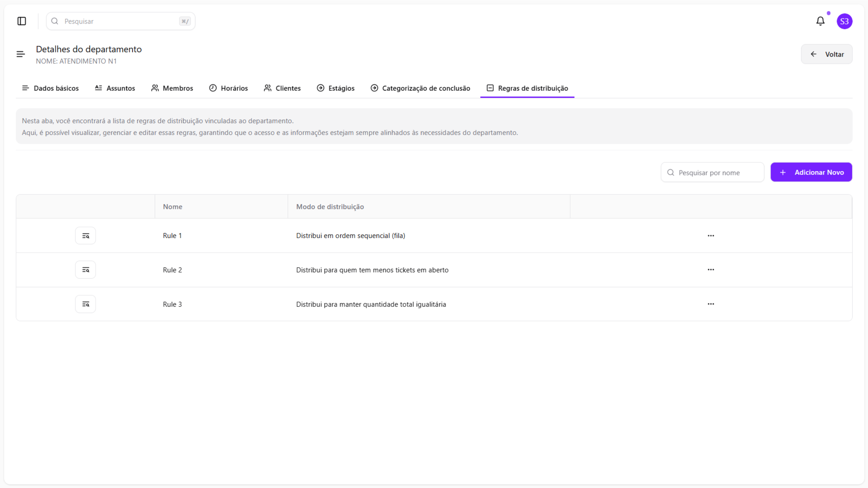Screen dimensions: 868x488
Task: Click the hamburger icon beside department title
Action: pos(21,54)
